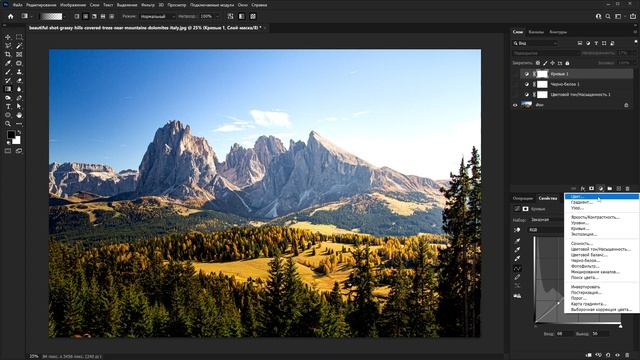Choose Инвертировать from adjustment menu
The image size is (640, 360).
click(x=585, y=287)
